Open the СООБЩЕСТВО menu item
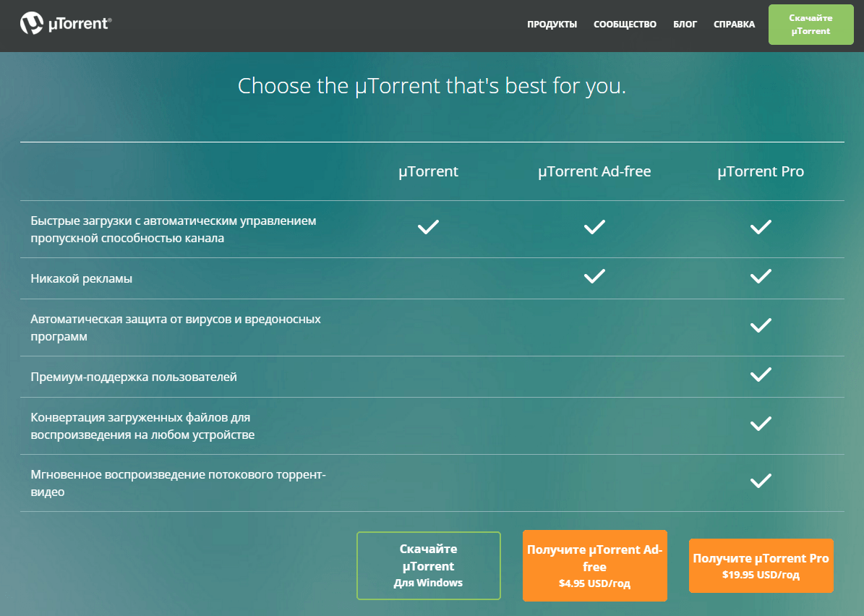This screenshot has height=616, width=864. click(625, 25)
